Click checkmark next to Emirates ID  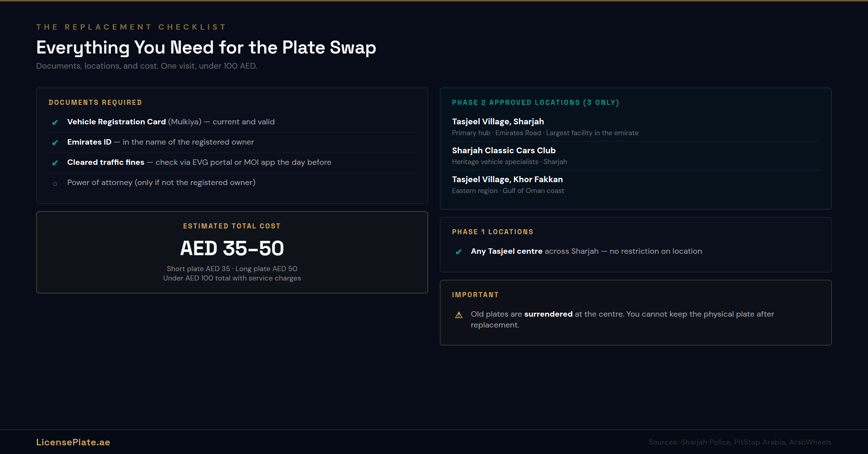pyautogui.click(x=55, y=143)
